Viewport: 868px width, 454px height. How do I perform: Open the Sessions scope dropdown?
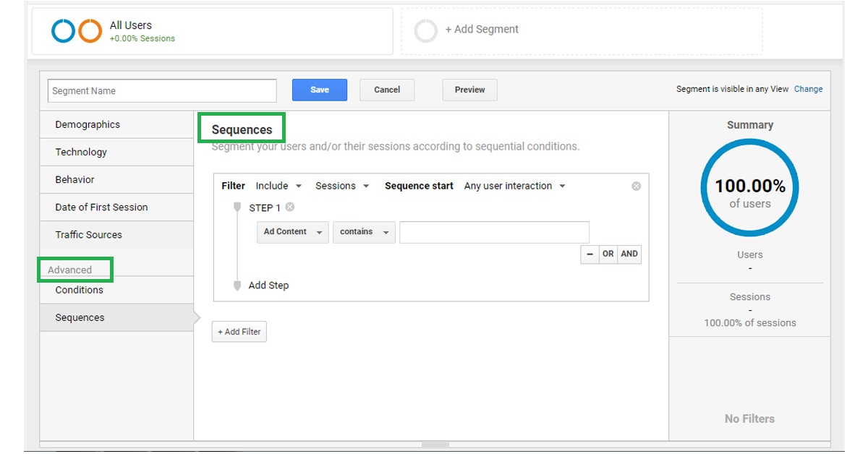coord(341,186)
